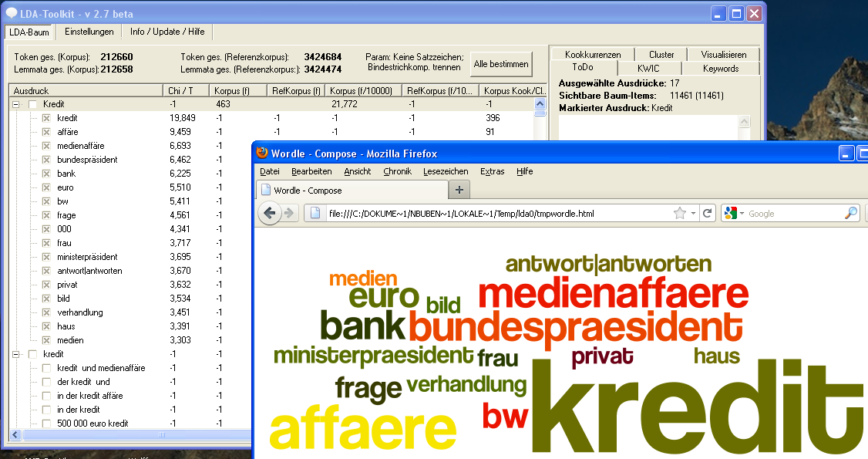
Task: Open the Lesezeichen menu
Action: click(446, 171)
